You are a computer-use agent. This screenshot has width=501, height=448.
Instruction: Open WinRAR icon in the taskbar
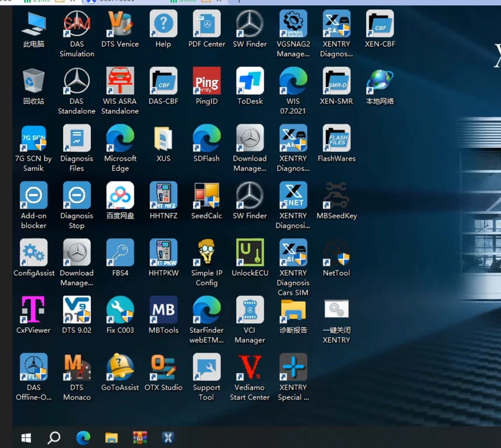tap(140, 438)
